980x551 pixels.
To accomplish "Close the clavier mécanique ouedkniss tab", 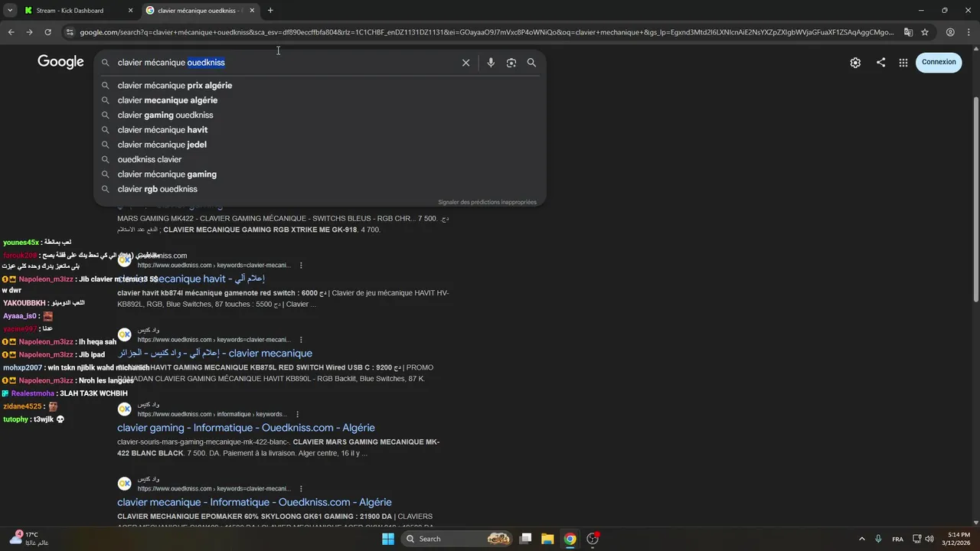I will [x=252, y=11].
